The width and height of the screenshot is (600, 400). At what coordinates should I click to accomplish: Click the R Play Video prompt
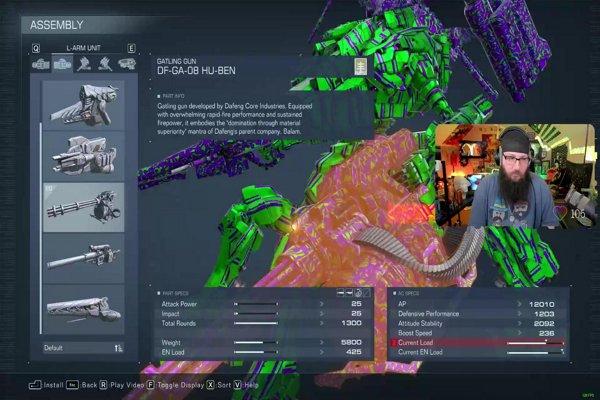pos(122,385)
